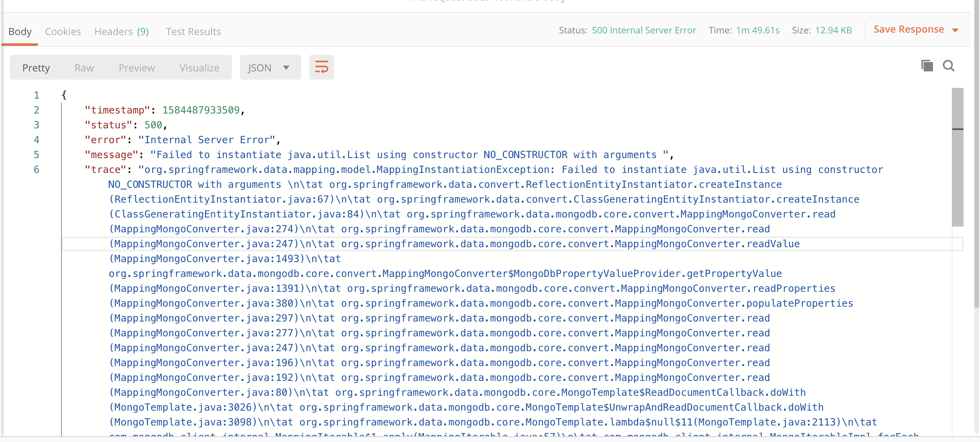Screen dimensions: 980x442
Task: Click the response body vertical scrollbar thumb
Action: 957,157
